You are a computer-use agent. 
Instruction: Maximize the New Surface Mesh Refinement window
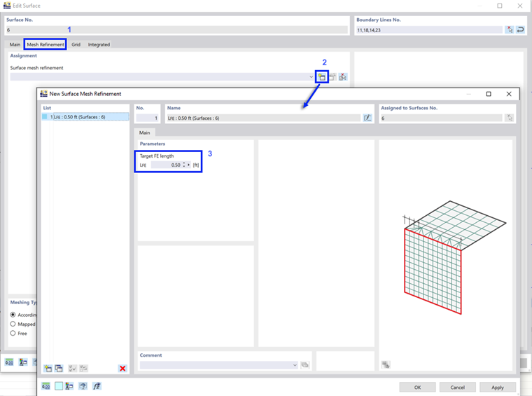click(489, 94)
